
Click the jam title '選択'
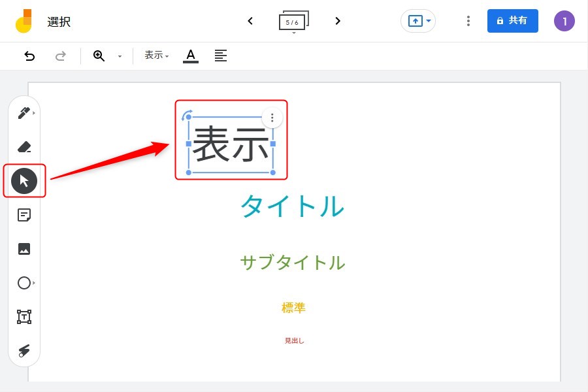coord(59,22)
